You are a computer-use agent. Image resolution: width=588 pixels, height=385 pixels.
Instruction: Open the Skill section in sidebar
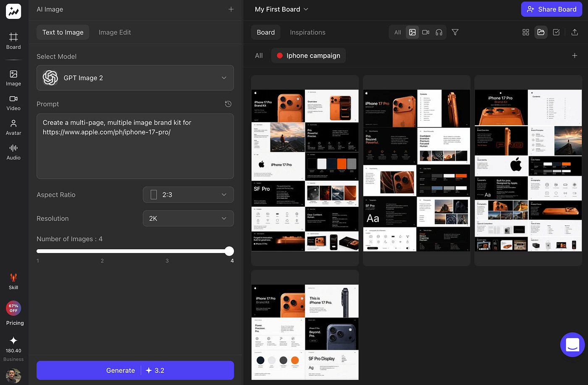(13, 282)
